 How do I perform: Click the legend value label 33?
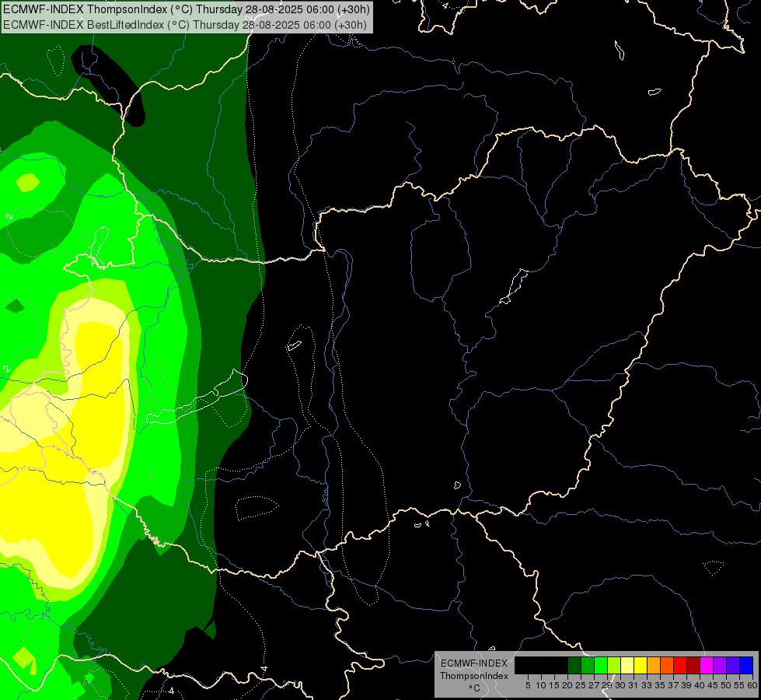pos(647,685)
